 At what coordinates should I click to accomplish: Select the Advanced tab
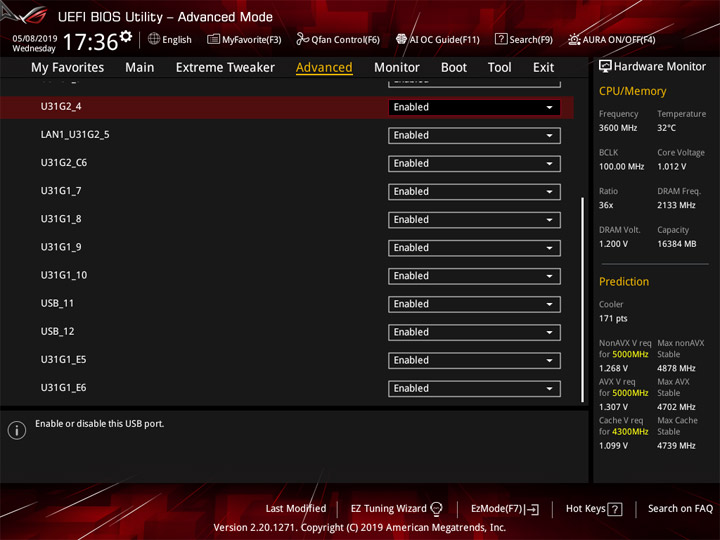point(324,68)
